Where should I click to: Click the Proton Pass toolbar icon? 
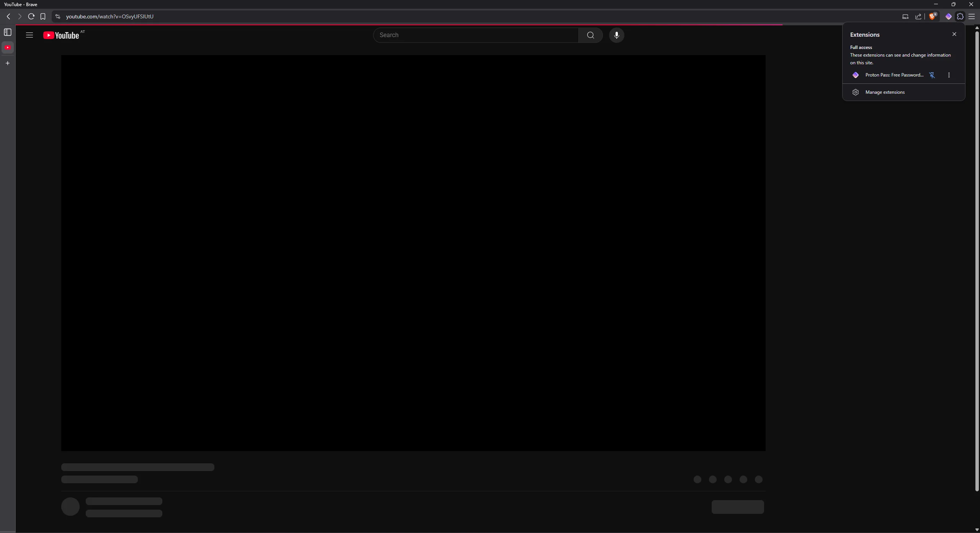[x=948, y=16]
